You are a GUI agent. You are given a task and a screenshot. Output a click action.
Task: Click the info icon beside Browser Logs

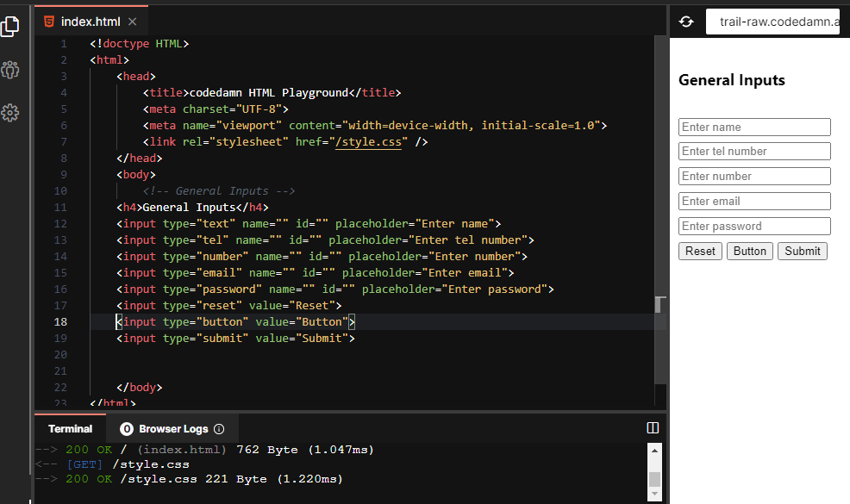[219, 429]
